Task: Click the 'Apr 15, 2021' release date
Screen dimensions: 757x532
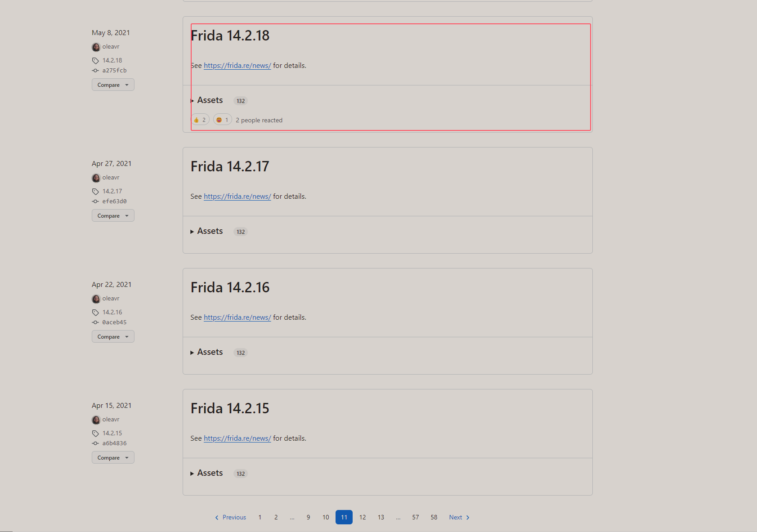Action: coord(112,406)
